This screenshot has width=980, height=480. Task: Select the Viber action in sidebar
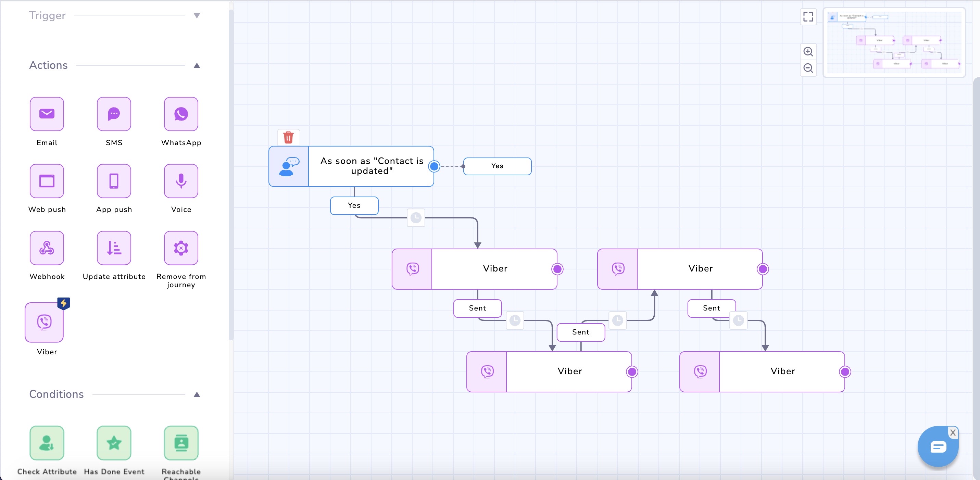pos(44,322)
